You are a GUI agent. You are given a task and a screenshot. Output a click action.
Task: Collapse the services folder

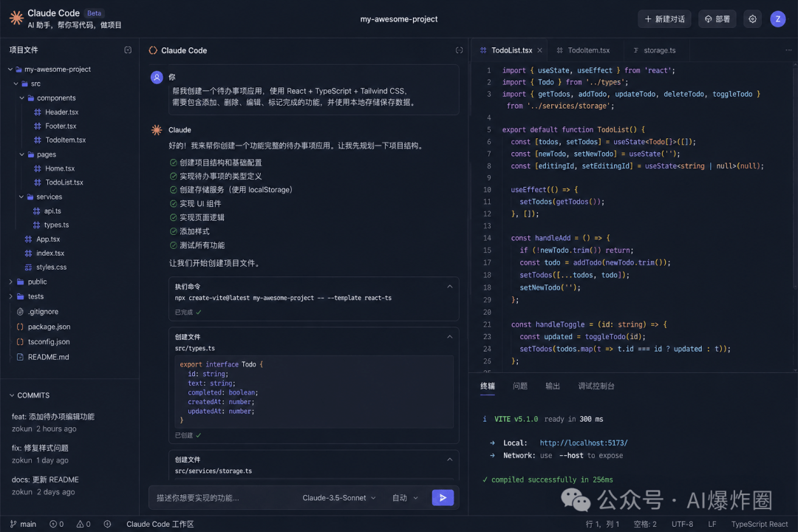(x=22, y=197)
